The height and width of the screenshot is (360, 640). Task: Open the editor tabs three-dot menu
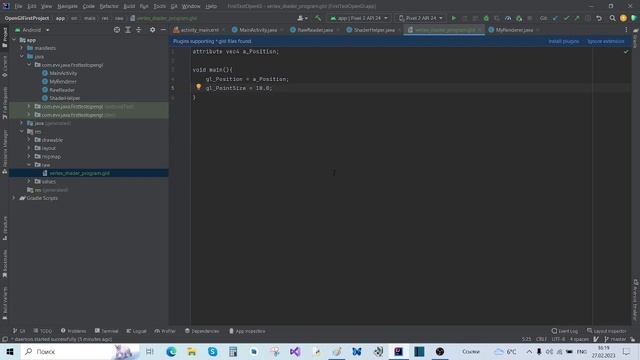[x=626, y=30]
